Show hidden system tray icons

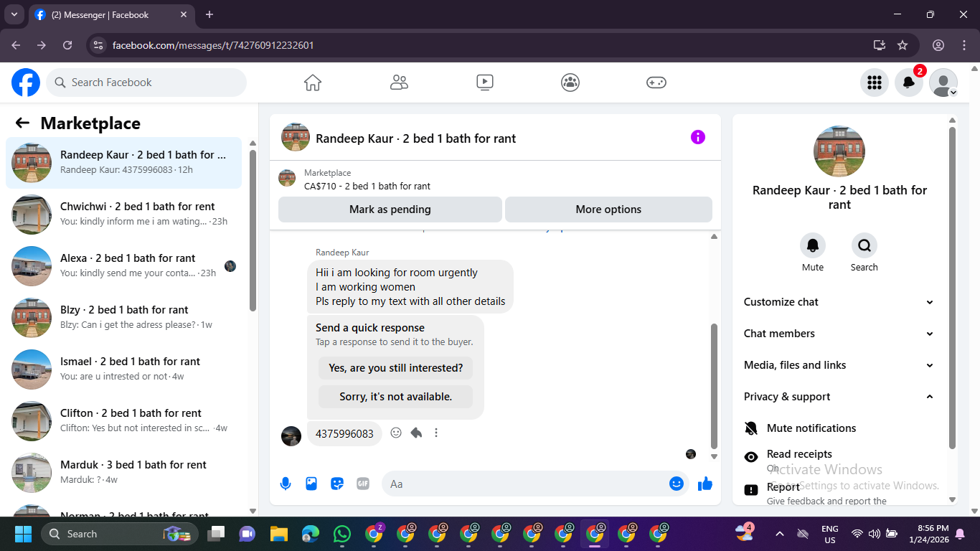779,534
